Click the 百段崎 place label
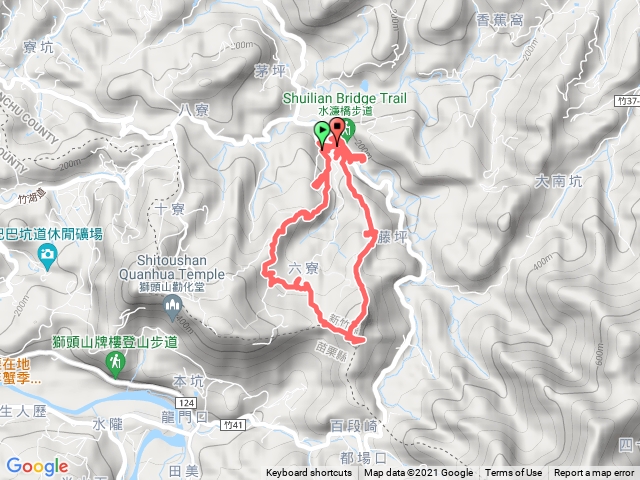Screen dimensions: 640x480 pos(353,426)
